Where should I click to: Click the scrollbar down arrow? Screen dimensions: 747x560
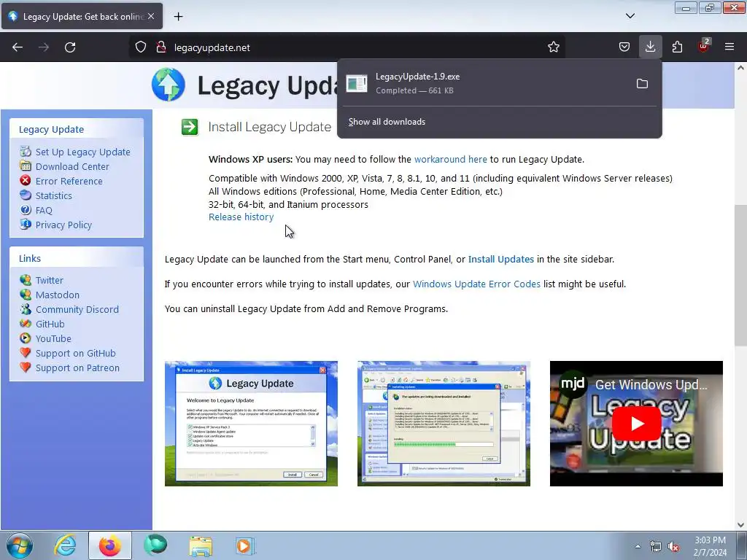(741, 525)
